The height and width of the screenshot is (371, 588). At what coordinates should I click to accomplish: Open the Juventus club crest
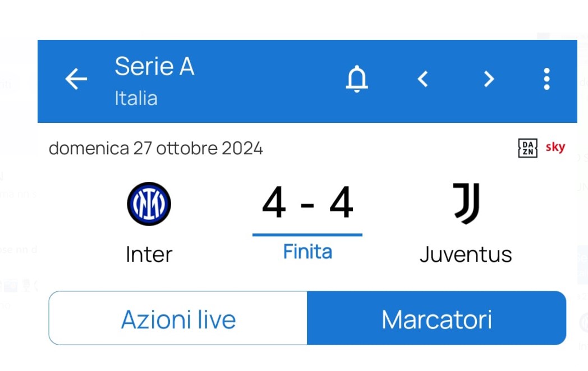466,203
